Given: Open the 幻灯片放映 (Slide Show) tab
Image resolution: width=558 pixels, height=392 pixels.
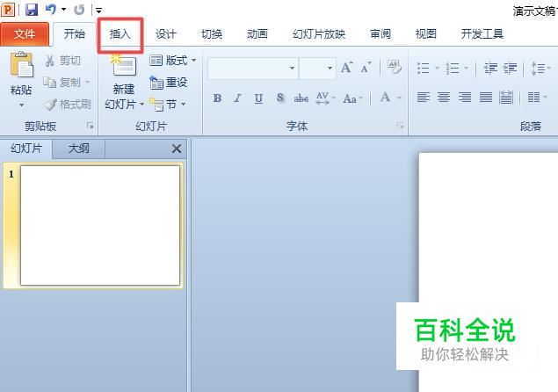Looking at the screenshot, I should [319, 34].
